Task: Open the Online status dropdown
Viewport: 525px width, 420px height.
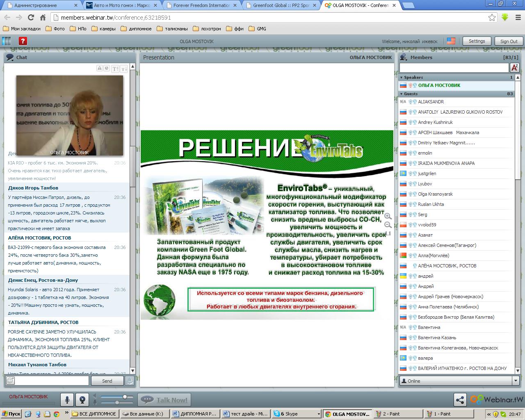Action: (516, 381)
